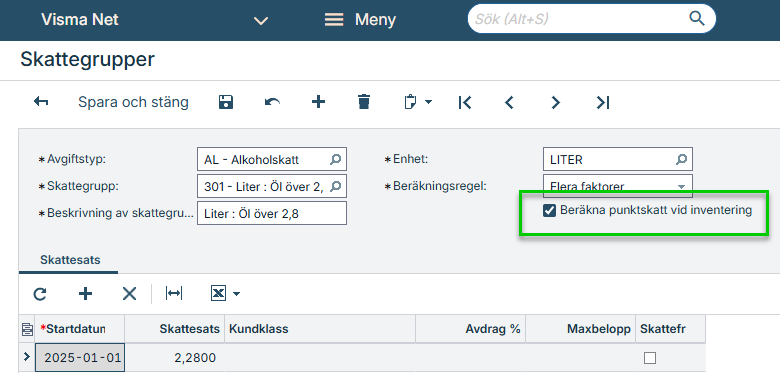Delete record using the trash icon
This screenshot has width=780, height=373.
(364, 102)
